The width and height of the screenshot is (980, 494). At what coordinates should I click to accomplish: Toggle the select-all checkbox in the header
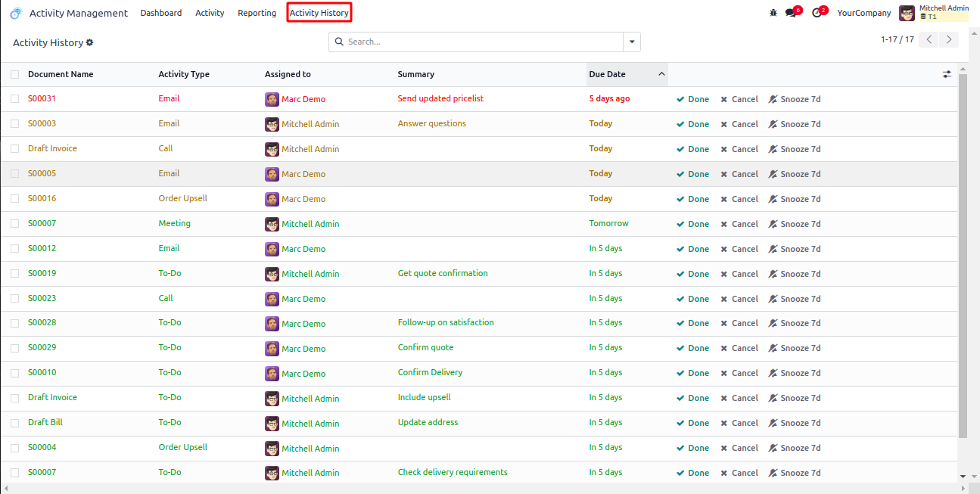point(15,74)
